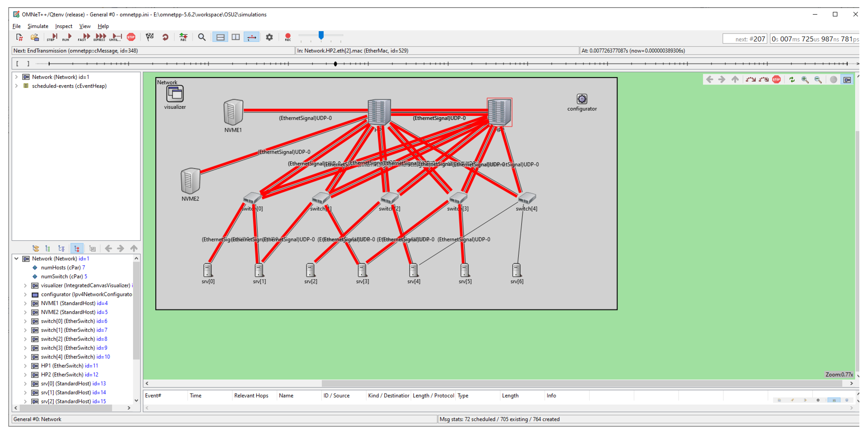Image resolution: width=868 pixels, height=437 pixels.
Task: Toggle eventlog recording red REC button
Action: [x=288, y=37]
